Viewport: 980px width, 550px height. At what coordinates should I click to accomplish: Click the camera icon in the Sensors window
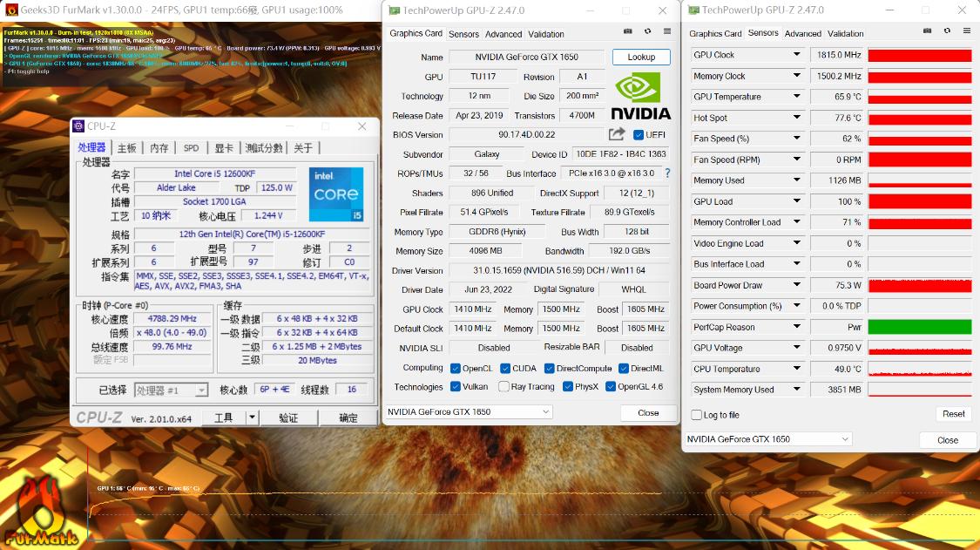927,31
